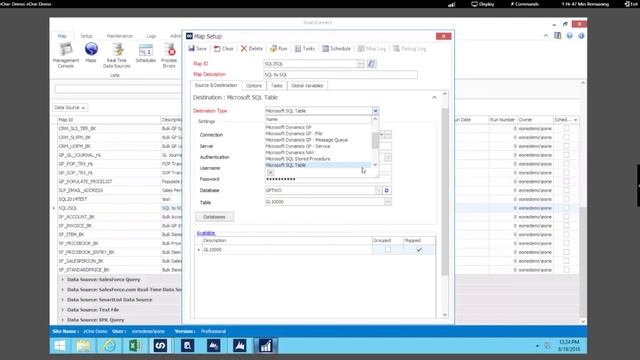Open Process Errors in the ribbon
Viewport: 640px width, 360px height.
pyautogui.click(x=169, y=55)
